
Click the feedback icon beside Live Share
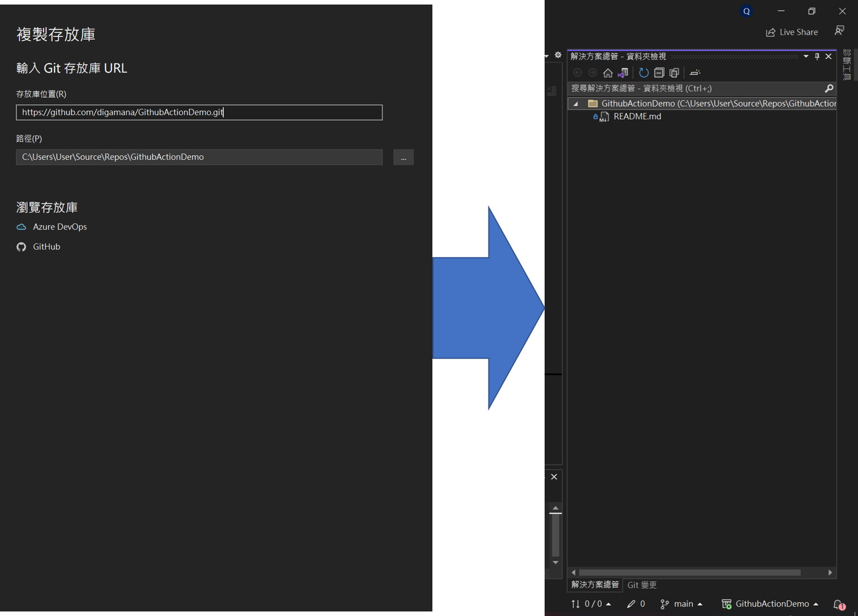(x=839, y=31)
